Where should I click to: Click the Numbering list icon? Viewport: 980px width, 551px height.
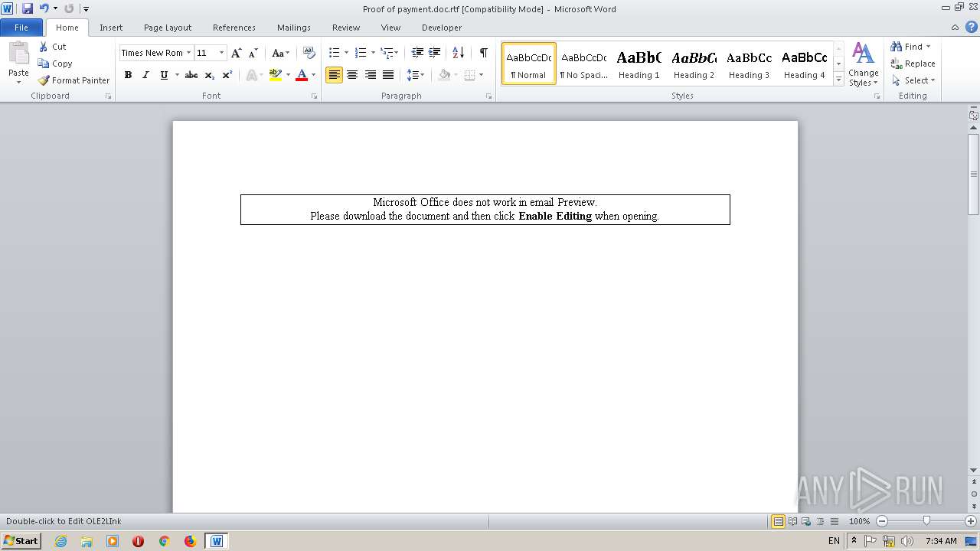tap(361, 53)
